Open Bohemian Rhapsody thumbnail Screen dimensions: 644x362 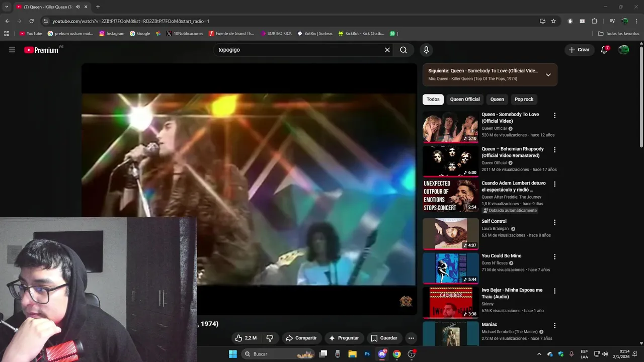point(450,161)
